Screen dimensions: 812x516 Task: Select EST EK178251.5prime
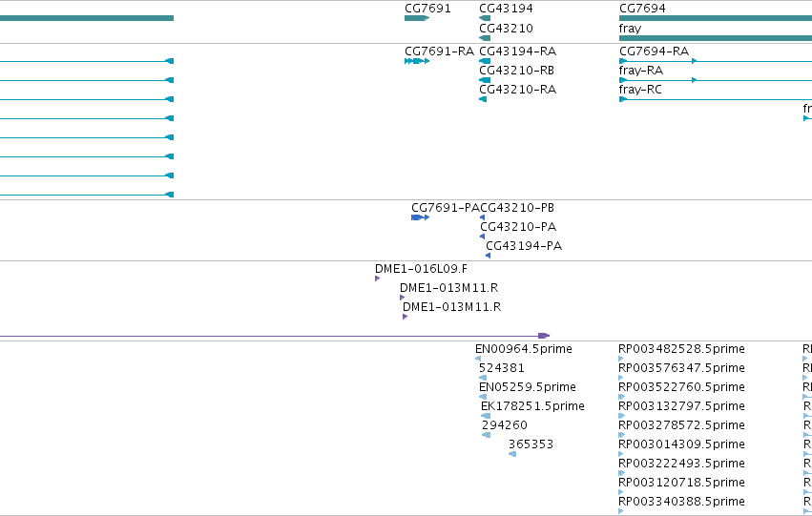[x=532, y=406]
